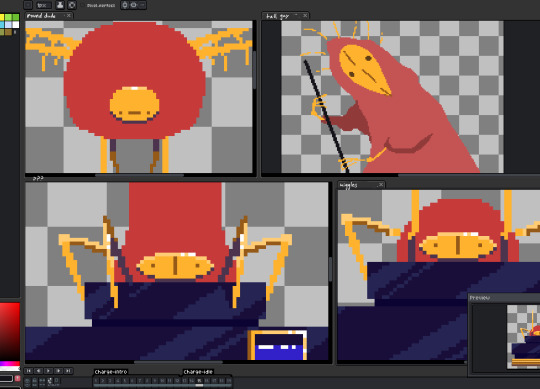Open the dynamics icon beside the stamp

tap(72, 5)
